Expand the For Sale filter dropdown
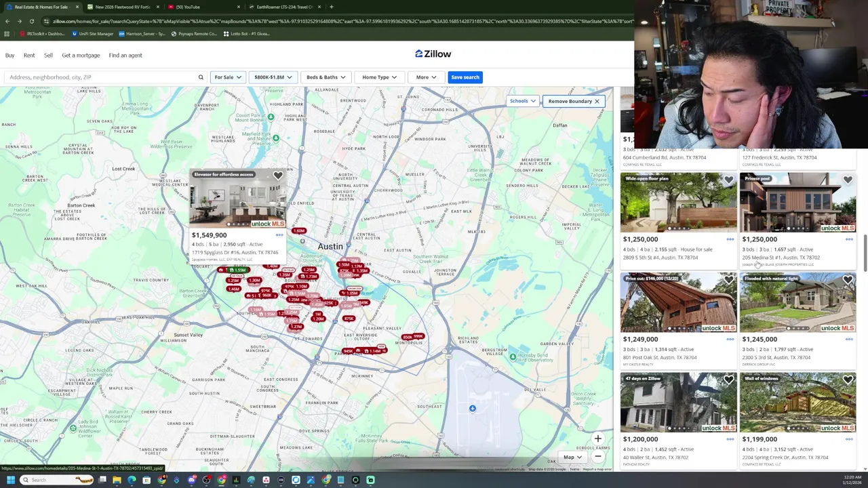The width and height of the screenshot is (868, 488). (x=228, y=77)
